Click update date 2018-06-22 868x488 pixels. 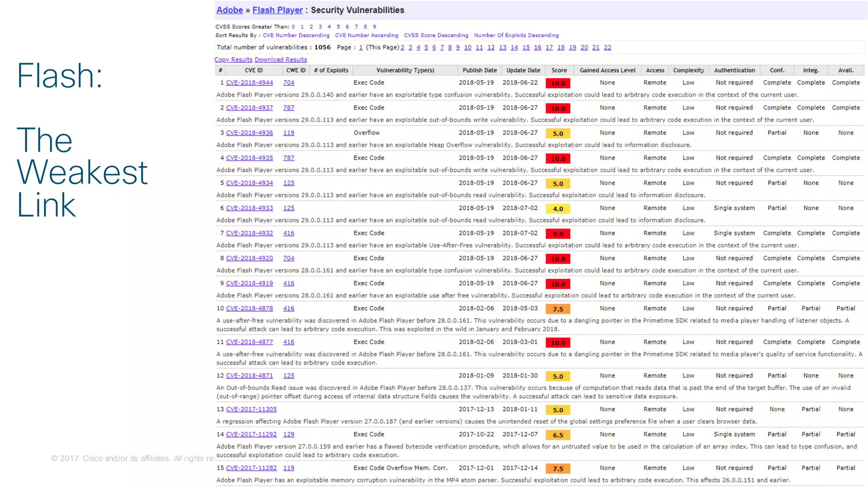click(520, 83)
